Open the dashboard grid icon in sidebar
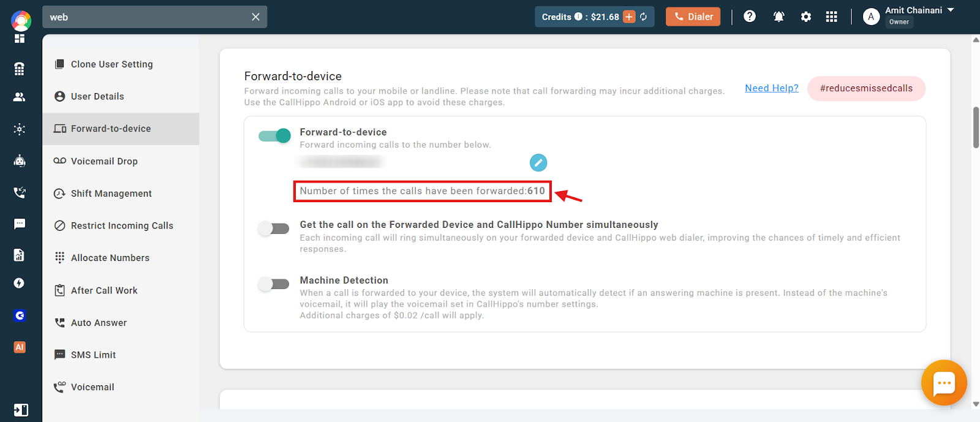Image resolution: width=980 pixels, height=422 pixels. [x=20, y=39]
